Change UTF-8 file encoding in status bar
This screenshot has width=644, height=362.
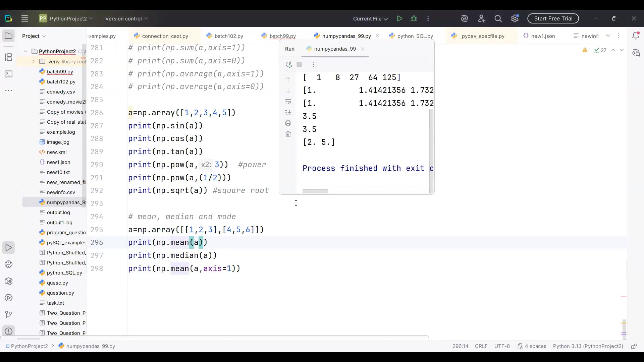click(502, 346)
